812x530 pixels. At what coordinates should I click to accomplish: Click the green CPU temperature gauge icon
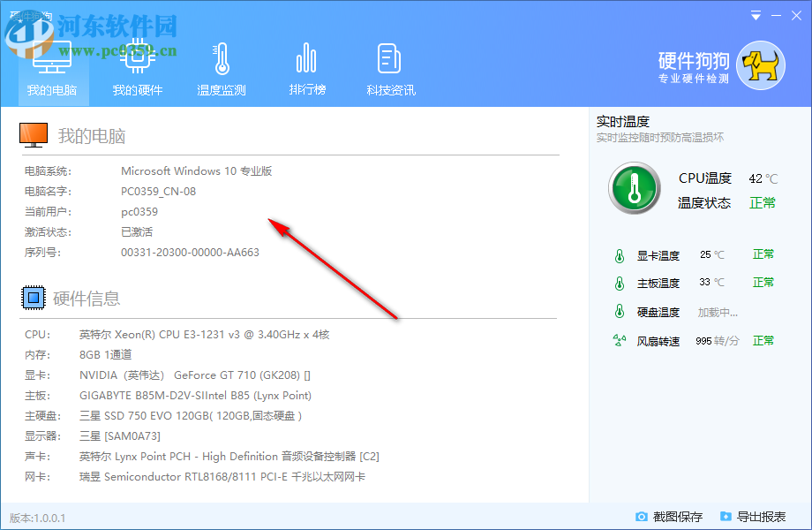pos(633,187)
